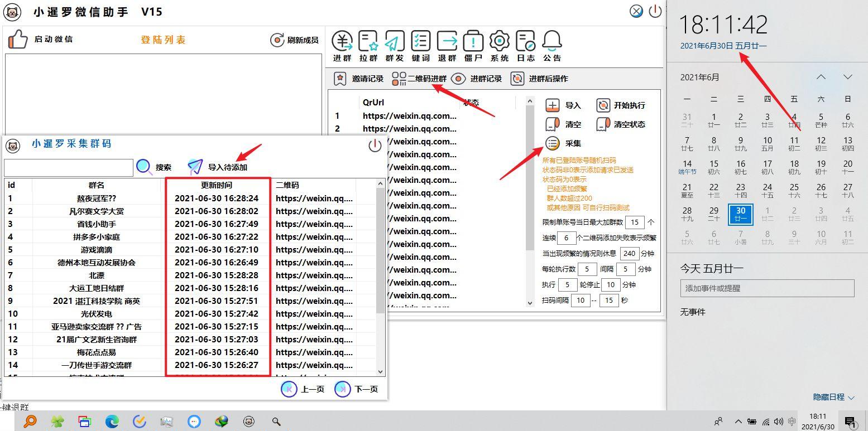The height and width of the screenshot is (431, 868).
Task: Click the 刷新成员 refresh icon
Action: pyautogui.click(x=277, y=40)
